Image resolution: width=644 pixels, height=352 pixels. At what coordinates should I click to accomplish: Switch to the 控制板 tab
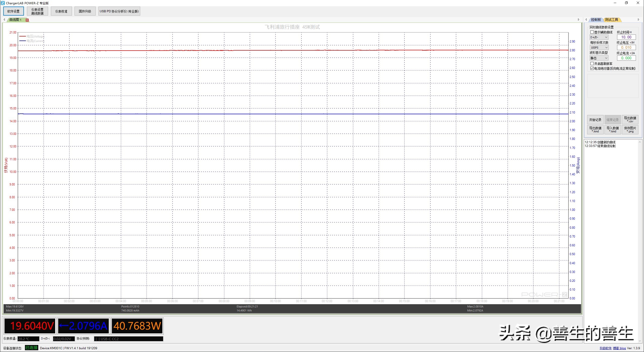(x=596, y=20)
